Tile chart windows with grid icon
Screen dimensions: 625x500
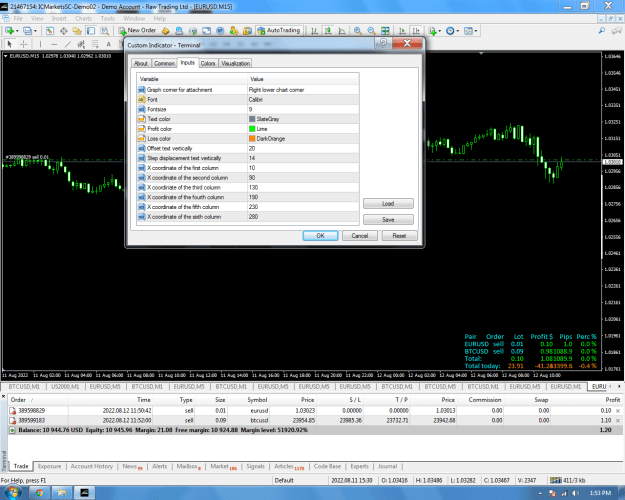[x=385, y=31]
